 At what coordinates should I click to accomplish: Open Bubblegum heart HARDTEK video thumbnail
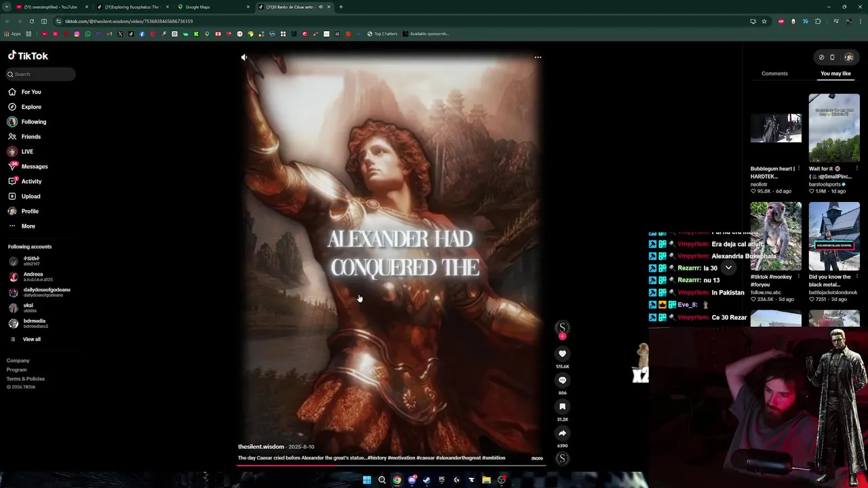[776, 128]
